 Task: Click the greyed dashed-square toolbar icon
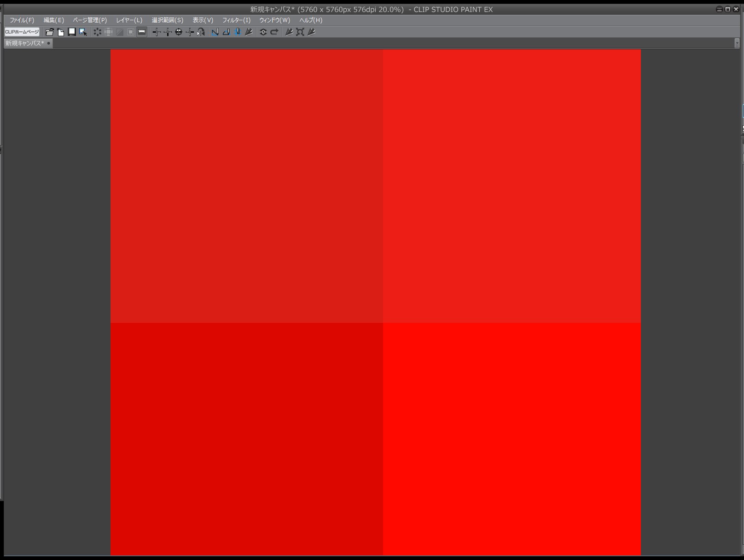(x=131, y=32)
